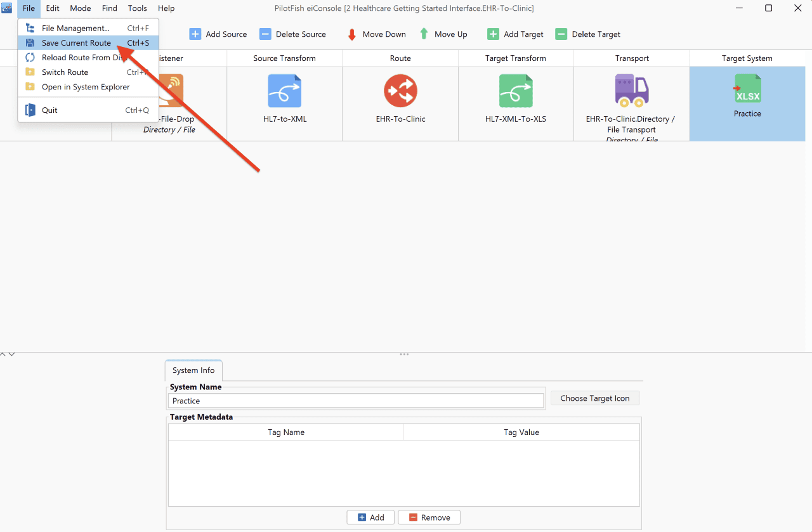Image resolution: width=812 pixels, height=532 pixels.
Task: Click the Delete Target minus icon
Action: point(561,34)
